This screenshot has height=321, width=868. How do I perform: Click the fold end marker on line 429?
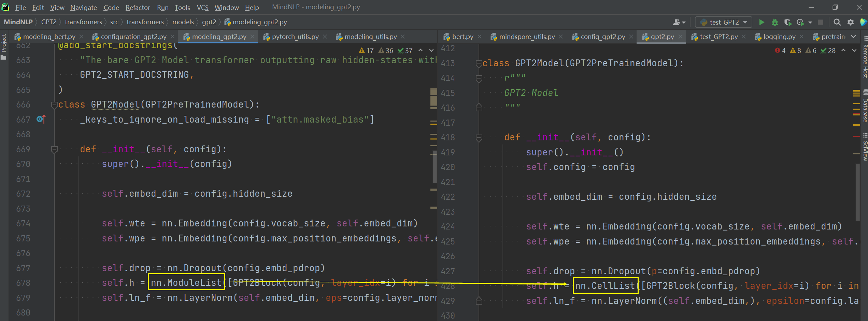point(479,301)
